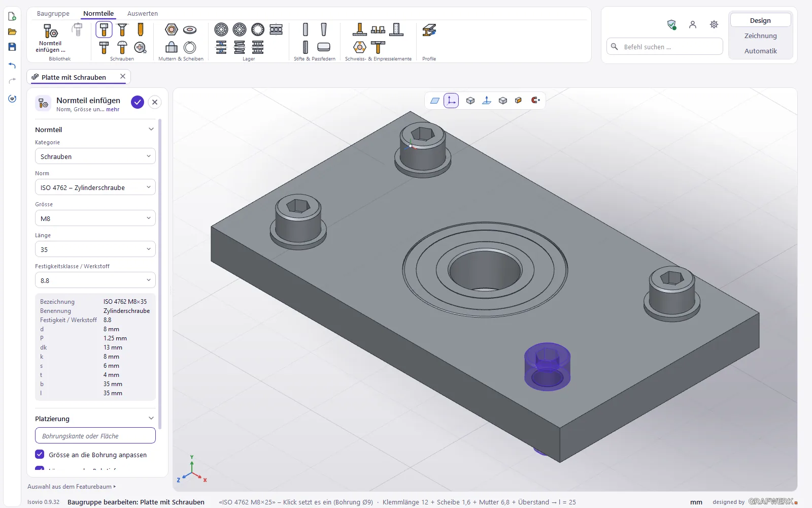Switch to Zeichnung mode
Screen dimensions: 812x508
pos(760,36)
